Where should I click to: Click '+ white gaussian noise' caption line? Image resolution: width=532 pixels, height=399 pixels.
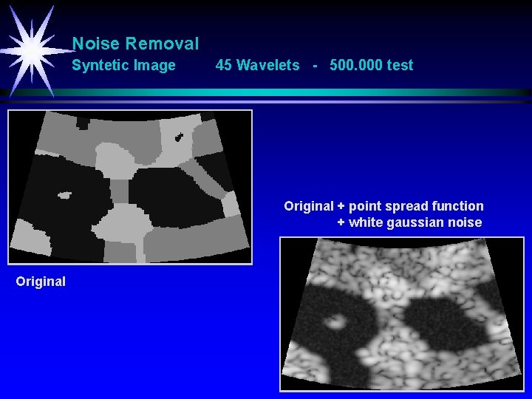pyautogui.click(x=409, y=222)
